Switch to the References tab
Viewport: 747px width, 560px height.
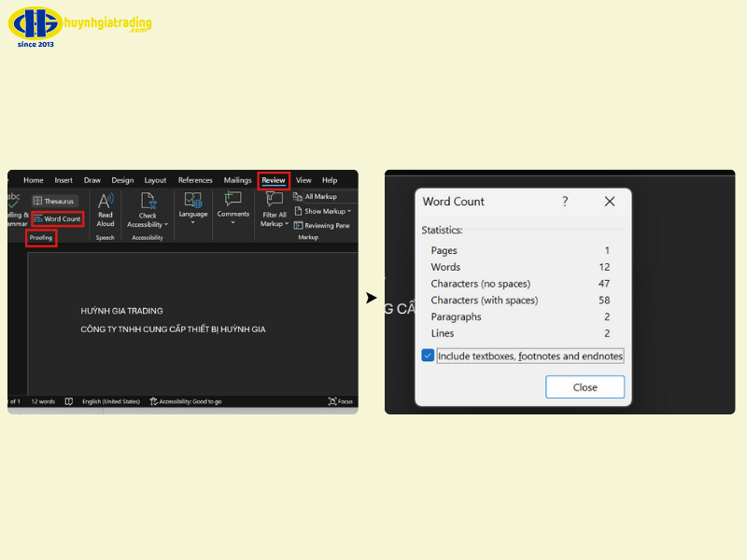195,180
